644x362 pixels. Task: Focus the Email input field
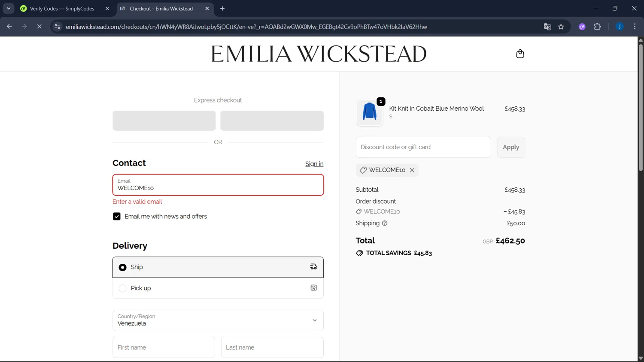(x=218, y=185)
